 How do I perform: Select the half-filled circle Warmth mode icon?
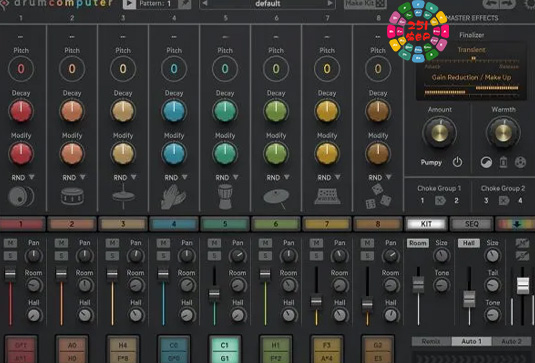tap(486, 162)
